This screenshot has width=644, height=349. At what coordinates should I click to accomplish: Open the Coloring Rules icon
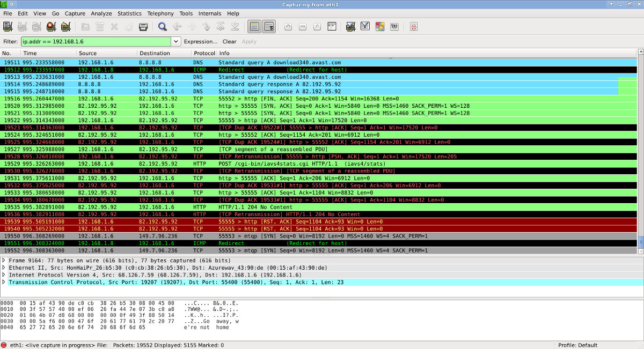coord(380,26)
